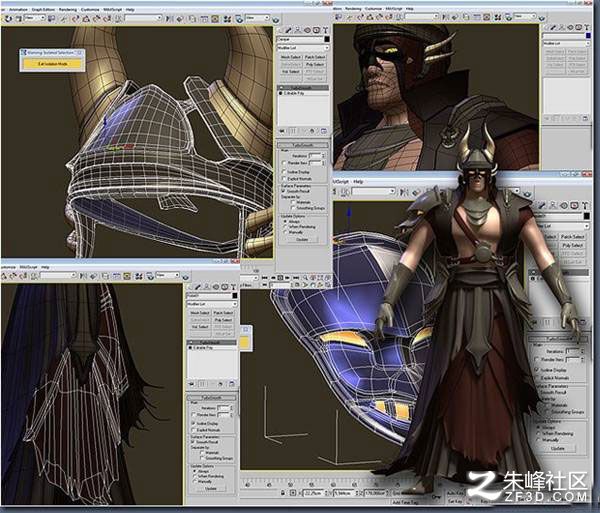Click Quick Render teapot in top-left window
The width and height of the screenshot is (600, 513).
tap(275, 18)
